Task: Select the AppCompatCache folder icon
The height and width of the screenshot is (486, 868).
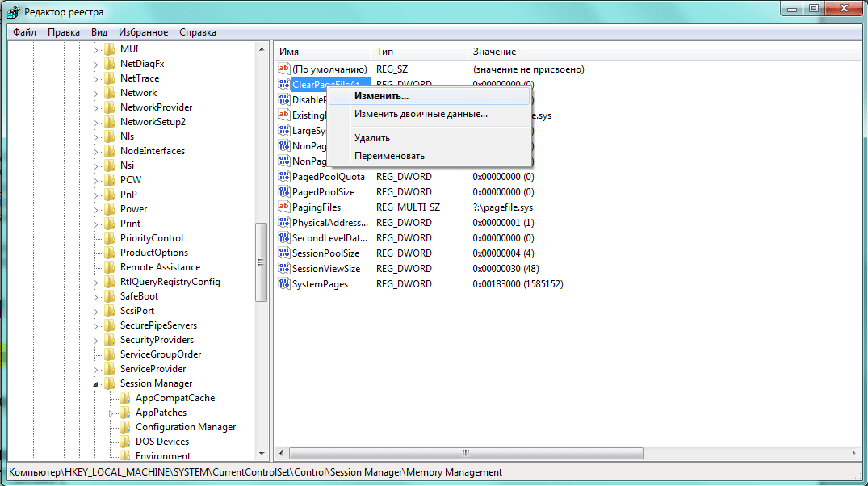Action: coord(125,398)
